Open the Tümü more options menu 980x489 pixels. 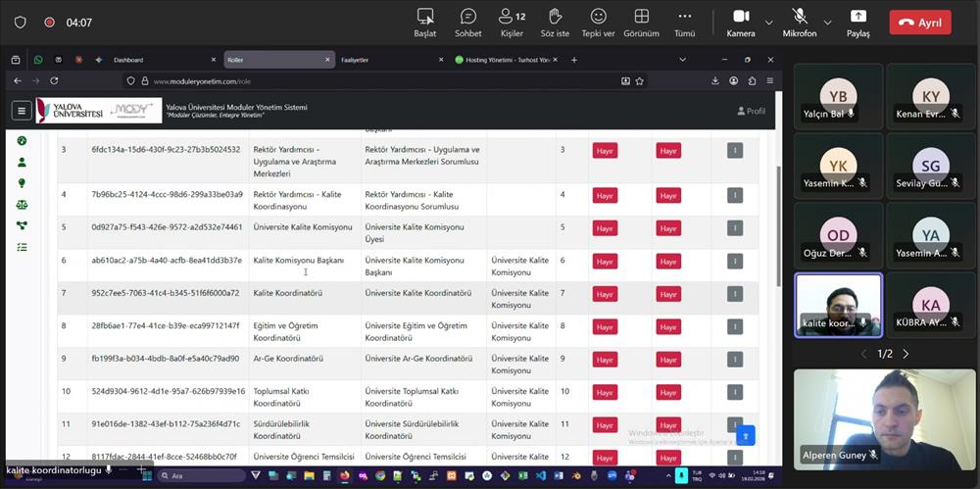[684, 22]
